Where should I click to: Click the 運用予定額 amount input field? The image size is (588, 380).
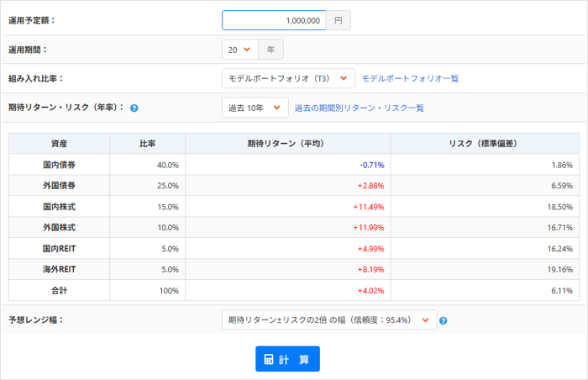(x=273, y=20)
